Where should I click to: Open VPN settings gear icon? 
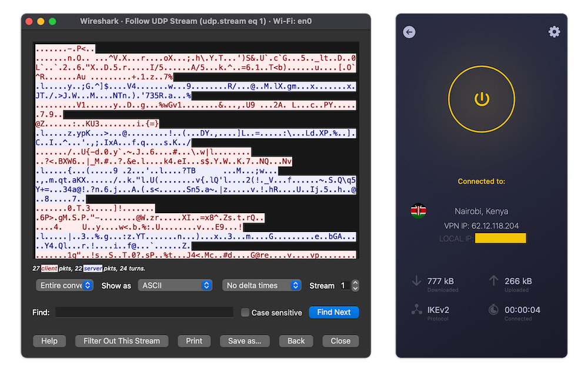coord(554,32)
